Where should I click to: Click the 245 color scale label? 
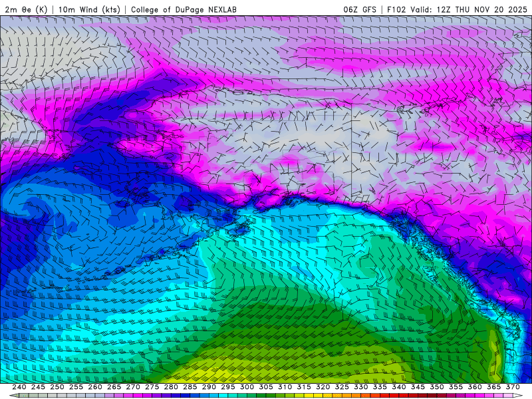click(x=38, y=387)
